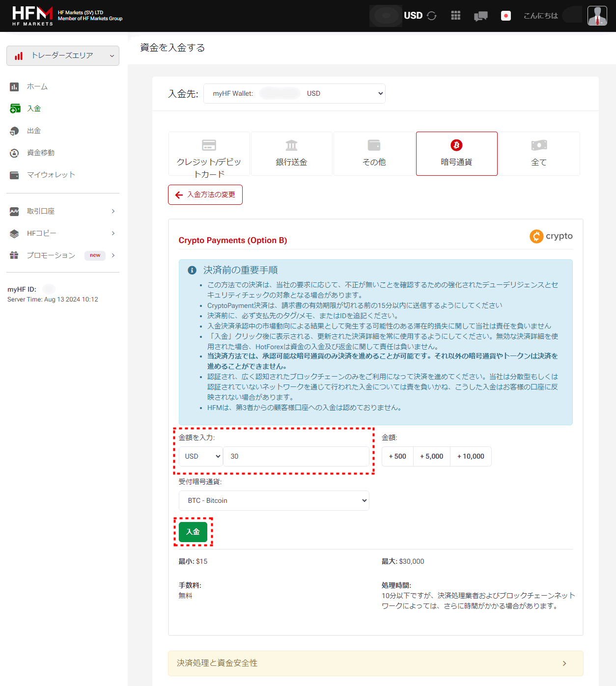This screenshot has width=616, height=686.
Task: Refresh the USD balance icon
Action: (432, 16)
